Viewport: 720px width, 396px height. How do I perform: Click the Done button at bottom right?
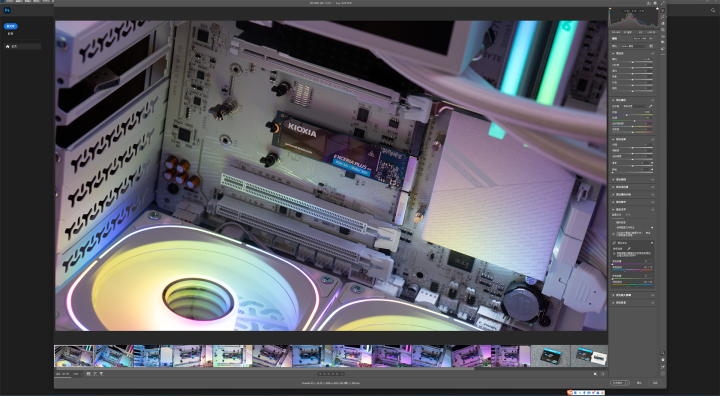click(655, 383)
